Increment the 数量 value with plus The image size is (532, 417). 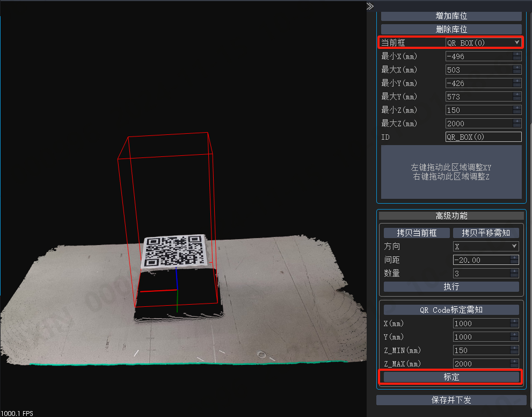[514, 271]
